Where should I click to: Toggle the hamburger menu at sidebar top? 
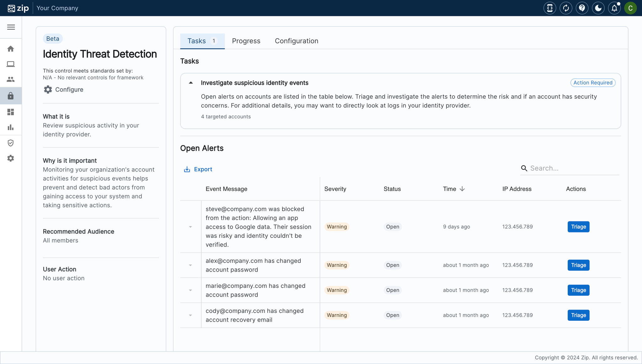click(x=11, y=27)
